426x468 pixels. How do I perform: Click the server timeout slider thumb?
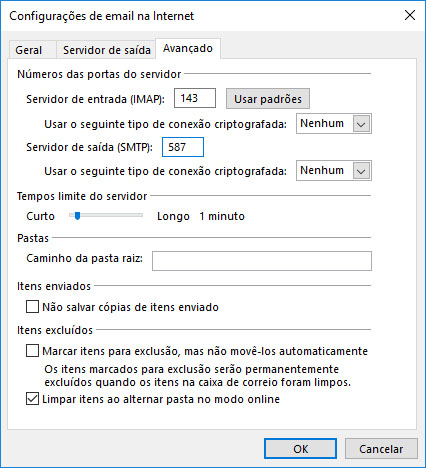tap(77, 216)
